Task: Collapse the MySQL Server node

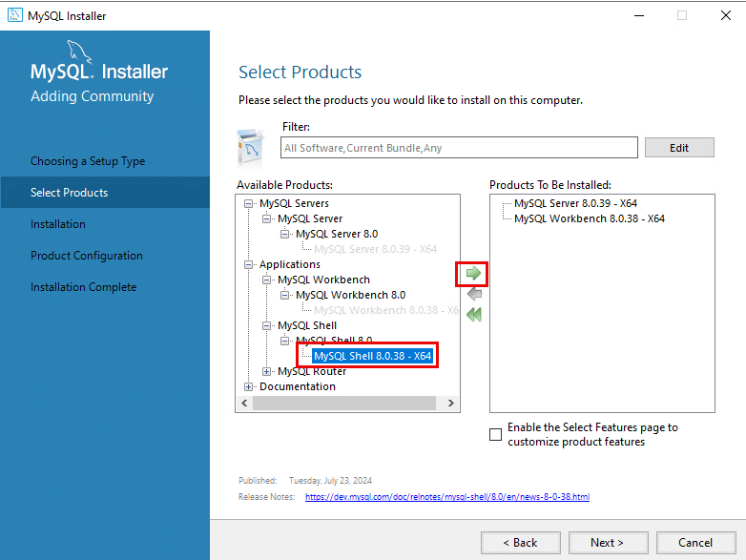Action: tap(266, 218)
